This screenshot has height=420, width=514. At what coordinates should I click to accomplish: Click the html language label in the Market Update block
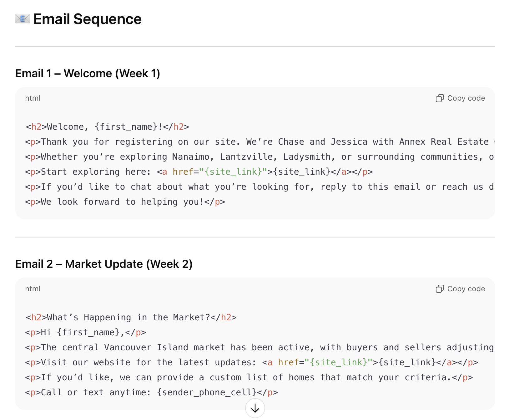pyautogui.click(x=33, y=289)
